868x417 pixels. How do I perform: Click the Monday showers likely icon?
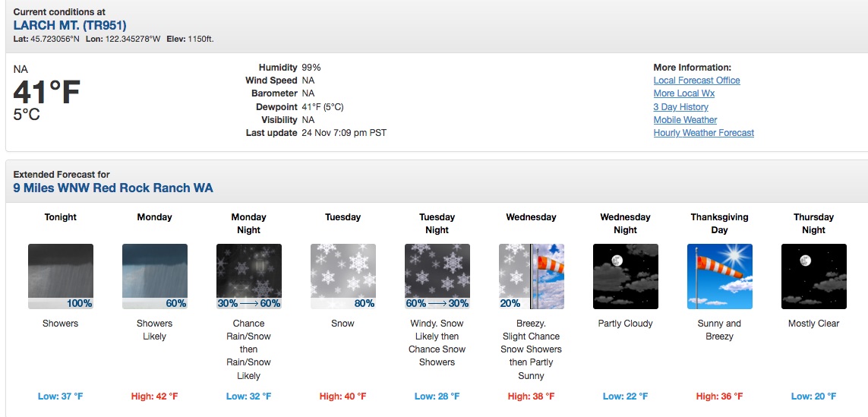point(154,276)
